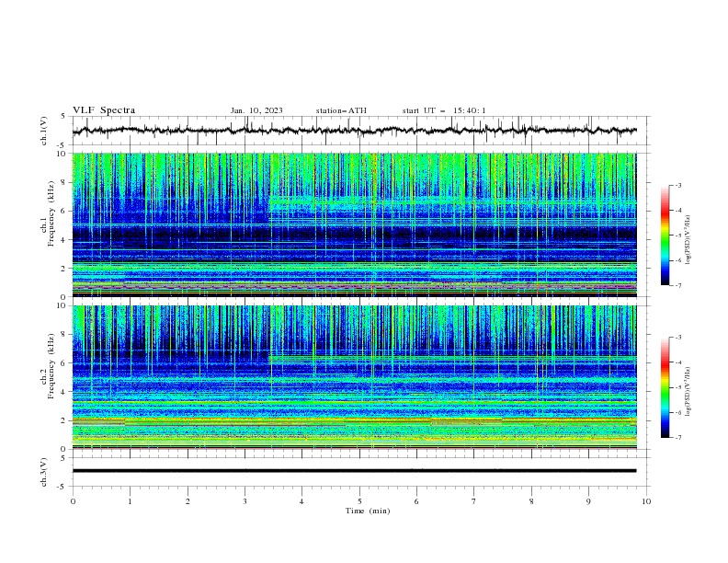Click the ch.2 colorbar "log(PSD)(V²/Hz)" label
This screenshot has width=728, height=563.
[x=688, y=392]
